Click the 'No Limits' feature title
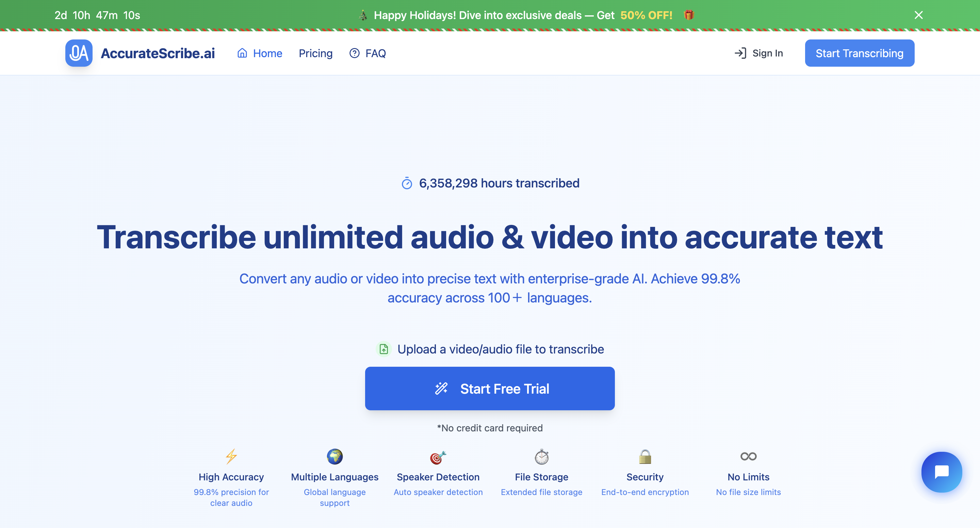980x528 pixels. tap(748, 477)
